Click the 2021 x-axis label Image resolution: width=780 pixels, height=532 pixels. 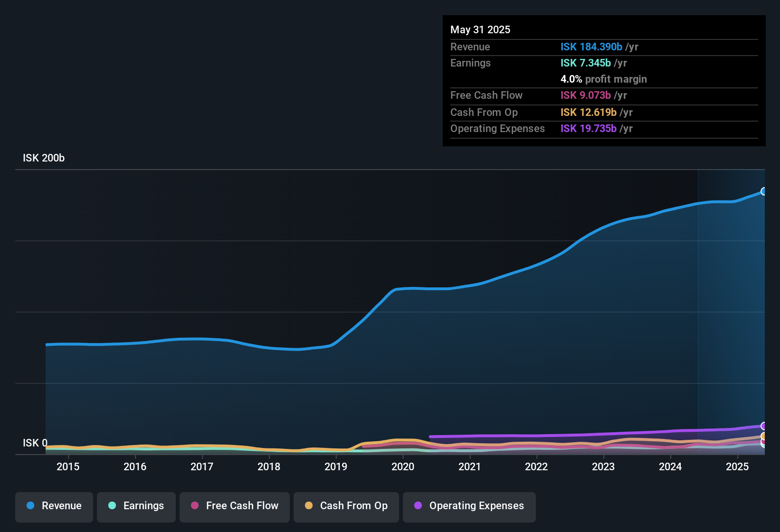(470, 466)
